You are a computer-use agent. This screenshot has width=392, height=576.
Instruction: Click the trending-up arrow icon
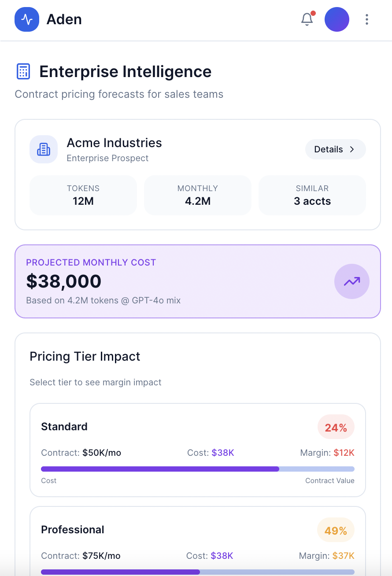(352, 281)
